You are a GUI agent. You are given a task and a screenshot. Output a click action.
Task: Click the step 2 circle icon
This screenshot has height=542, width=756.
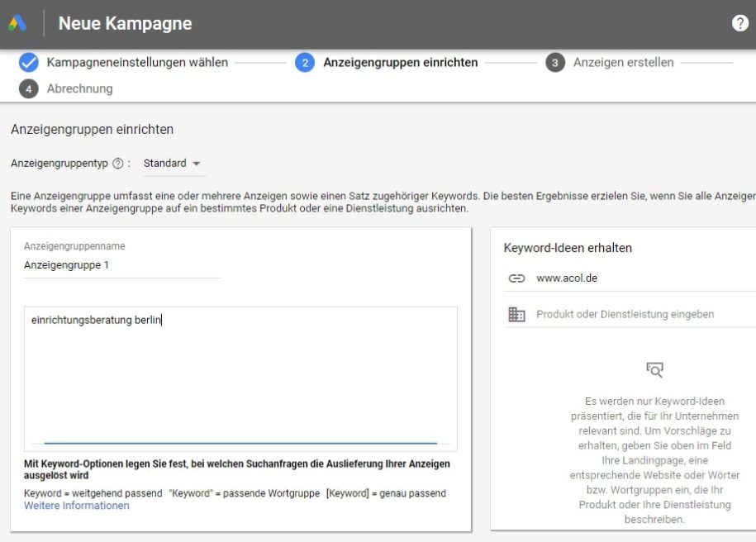[305, 63]
